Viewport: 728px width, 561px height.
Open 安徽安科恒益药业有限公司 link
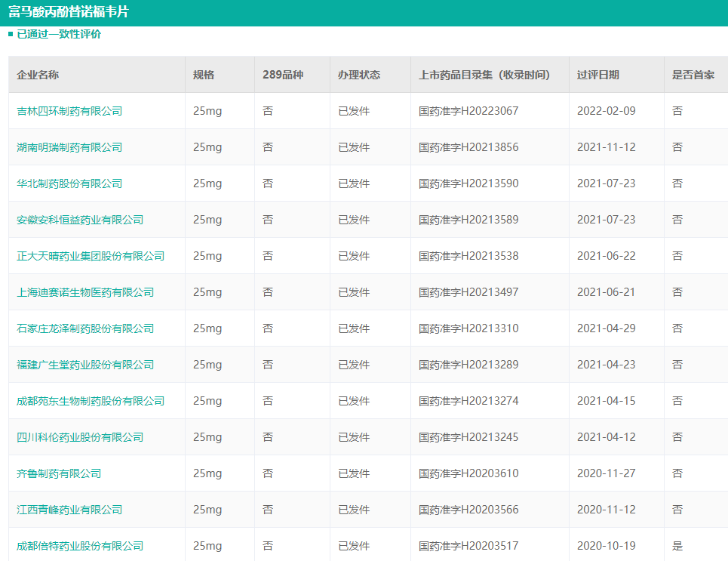[x=80, y=220]
